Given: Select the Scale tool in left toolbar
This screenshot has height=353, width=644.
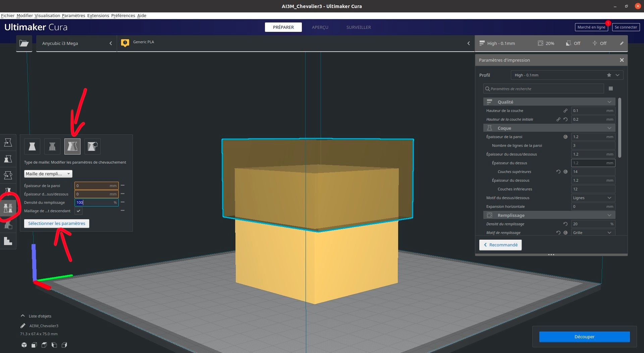Looking at the screenshot, I should click(x=8, y=159).
